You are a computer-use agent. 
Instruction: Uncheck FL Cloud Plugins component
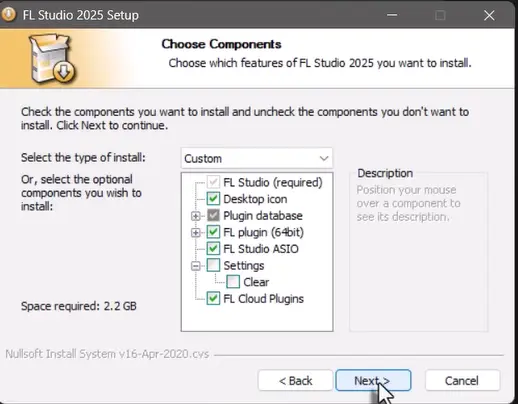point(213,299)
